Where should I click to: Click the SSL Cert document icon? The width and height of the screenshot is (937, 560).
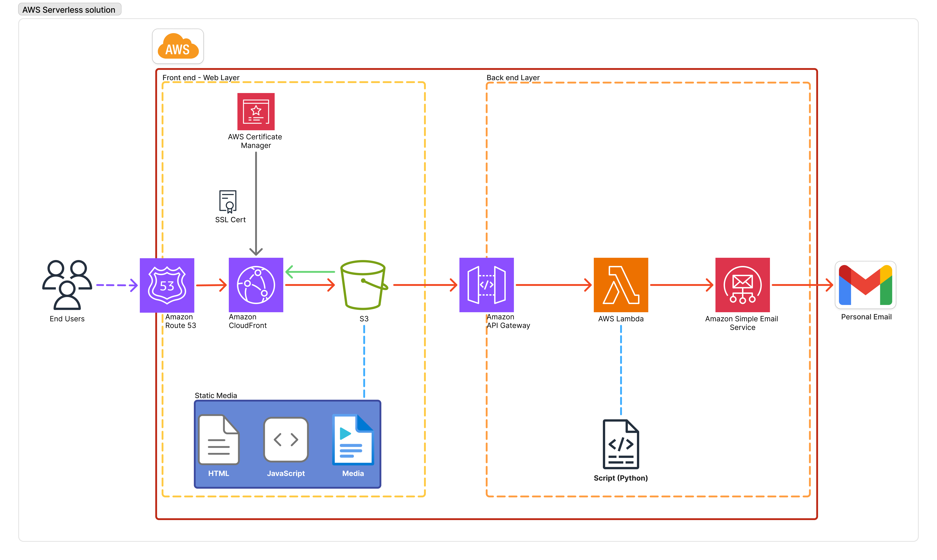(x=228, y=201)
